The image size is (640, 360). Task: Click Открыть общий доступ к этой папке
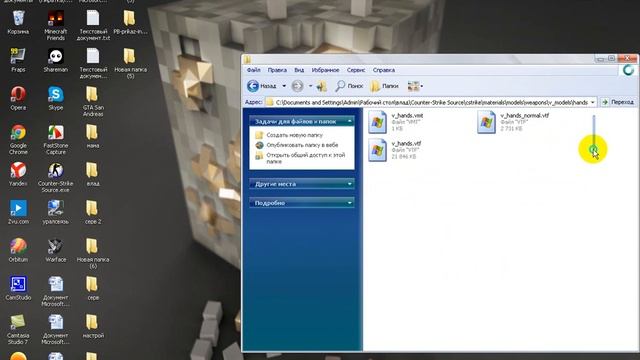point(306,158)
